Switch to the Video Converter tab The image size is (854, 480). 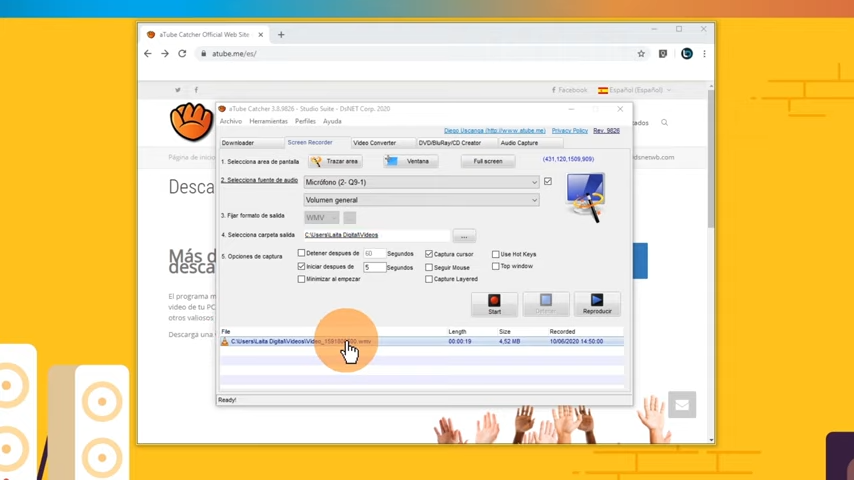point(375,143)
